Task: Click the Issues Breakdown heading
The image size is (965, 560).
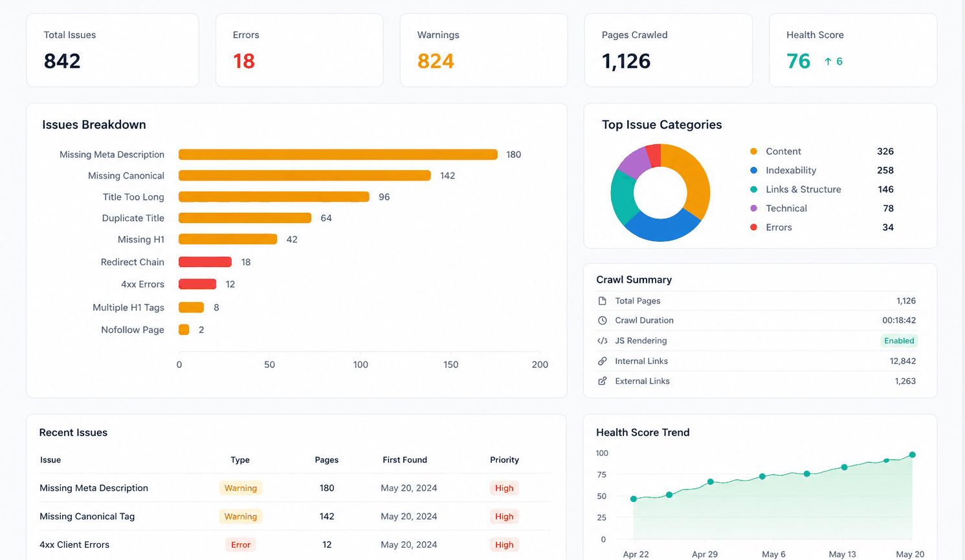Action: (x=94, y=125)
